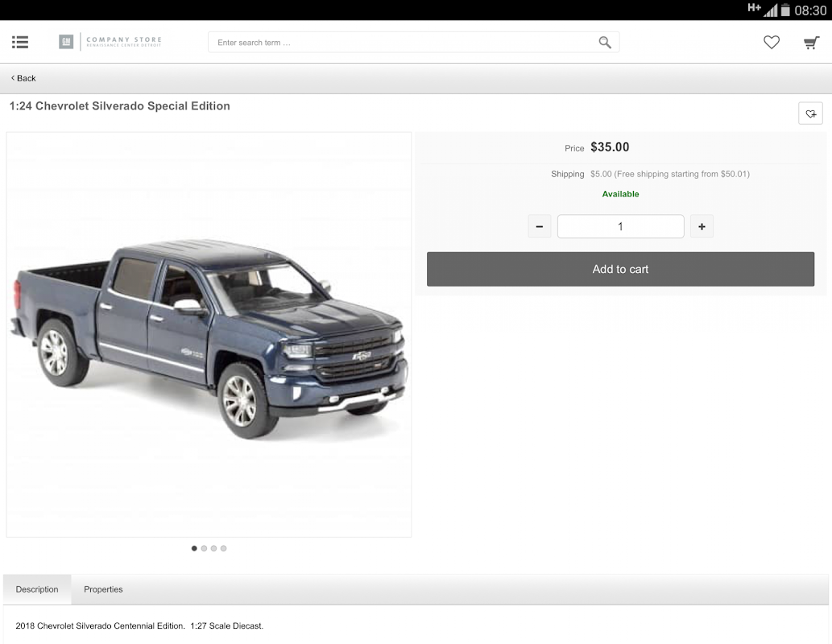Add product to wishlist with heart-plus button
832x644 pixels.
tap(810, 114)
